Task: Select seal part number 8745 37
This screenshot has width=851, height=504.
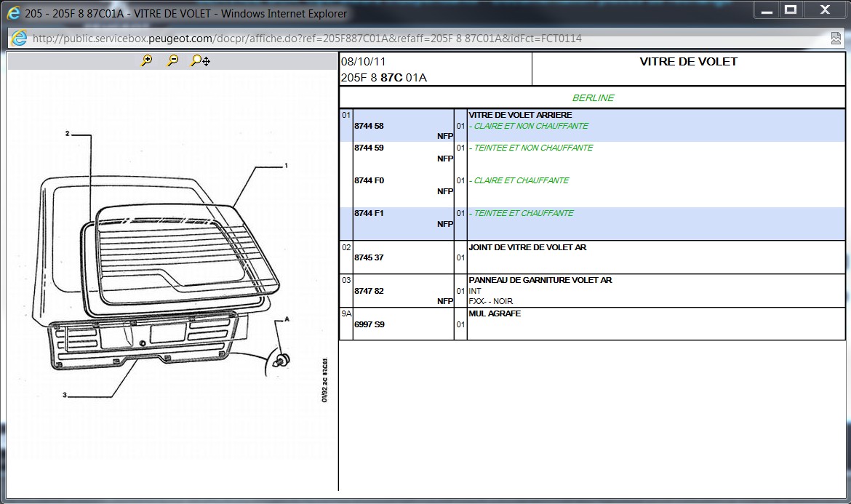Action: [x=369, y=257]
